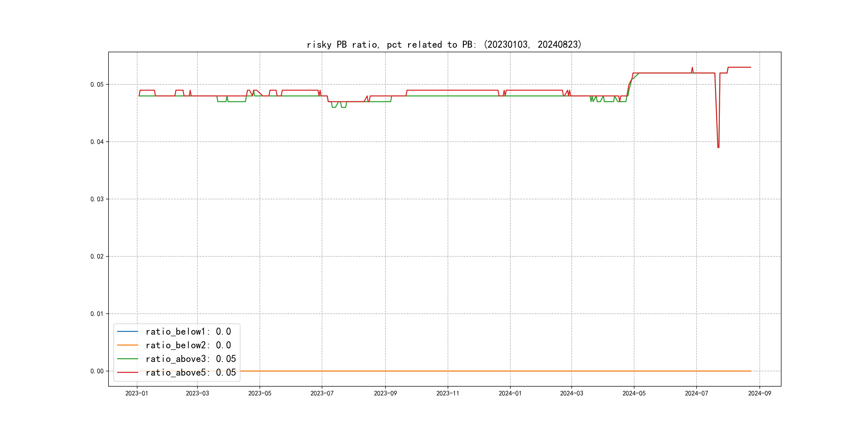Select the 'ratio_below1: 0.0' legend label

pyautogui.click(x=188, y=332)
